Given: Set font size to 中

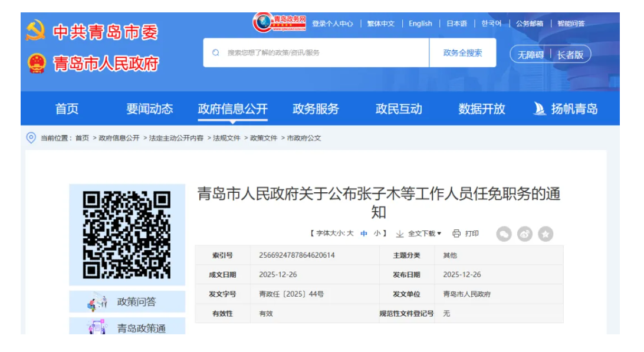Looking at the screenshot, I should pyautogui.click(x=364, y=233).
